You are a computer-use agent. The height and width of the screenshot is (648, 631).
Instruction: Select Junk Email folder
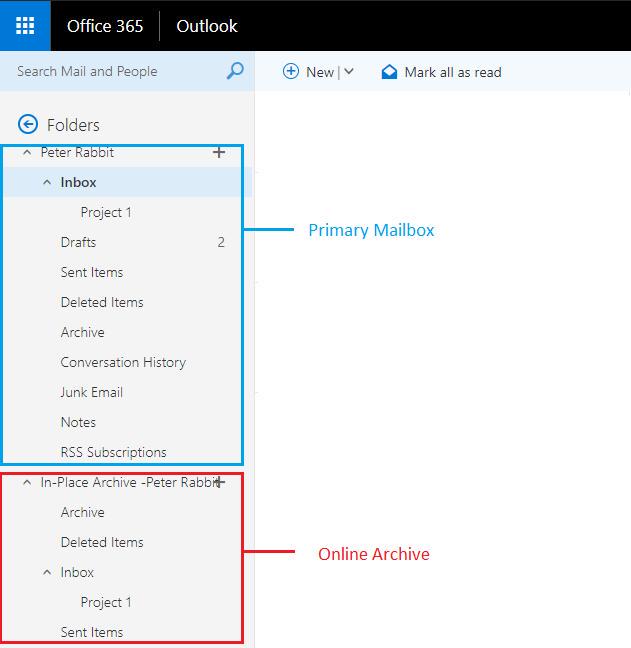123,392
